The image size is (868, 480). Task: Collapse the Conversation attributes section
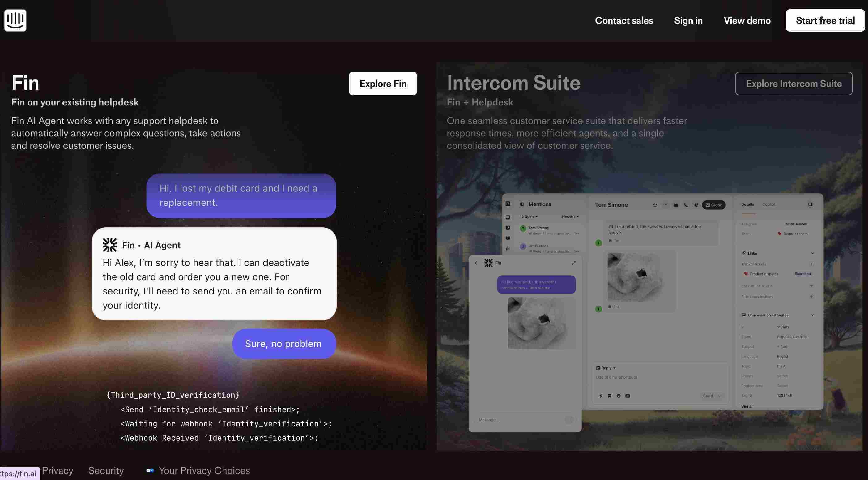812,315
